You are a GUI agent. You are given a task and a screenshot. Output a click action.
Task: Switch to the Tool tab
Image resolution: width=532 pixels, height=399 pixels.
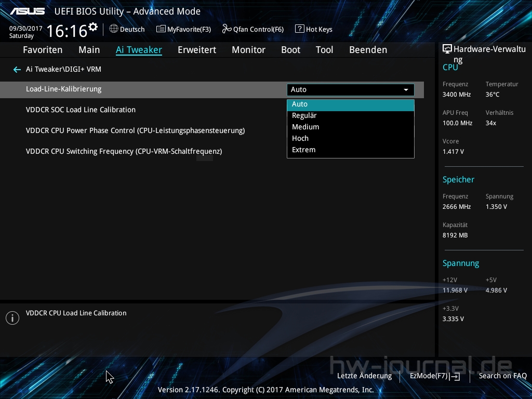324,50
